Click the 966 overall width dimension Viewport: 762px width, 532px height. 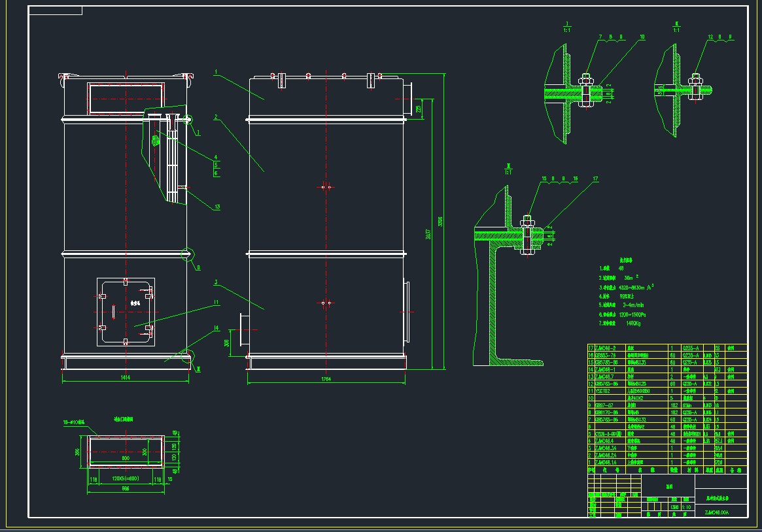126,489
